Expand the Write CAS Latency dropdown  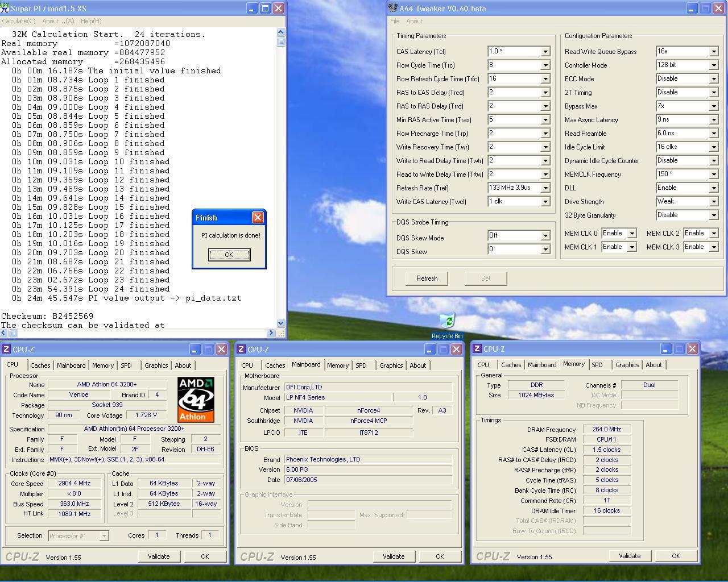pyautogui.click(x=545, y=201)
